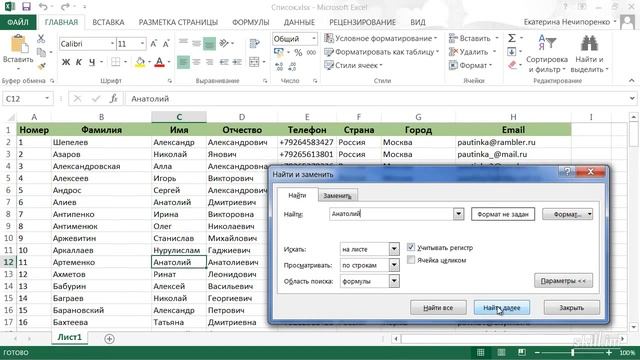Open the font size dropdown
Image resolution: width=640 pixels, height=360 pixels.
142,44
